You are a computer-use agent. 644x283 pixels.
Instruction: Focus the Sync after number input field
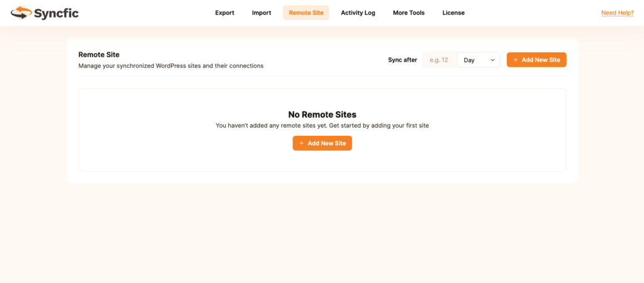(440, 60)
